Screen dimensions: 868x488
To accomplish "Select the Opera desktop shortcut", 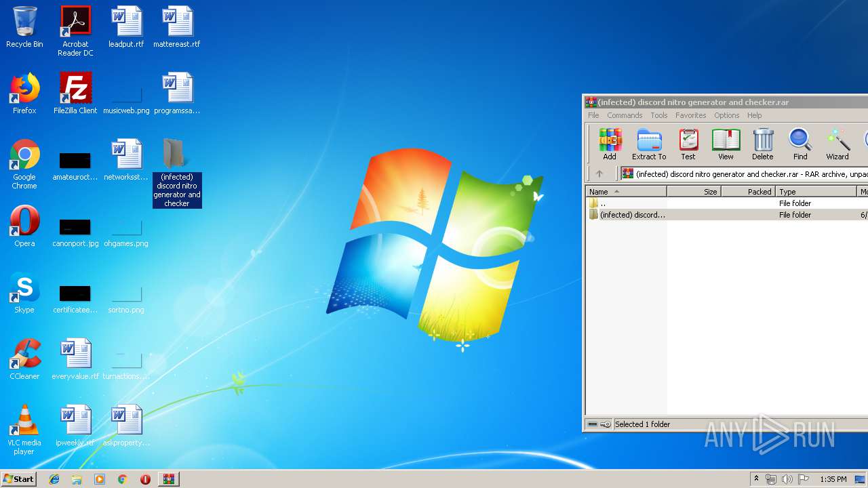I will [x=24, y=226].
